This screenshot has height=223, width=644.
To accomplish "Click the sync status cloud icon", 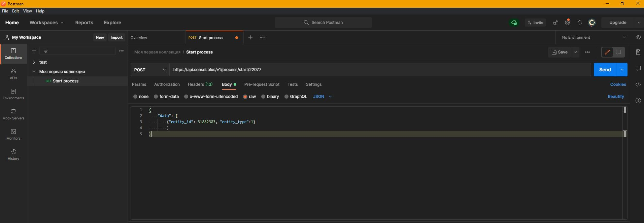I will click(x=514, y=23).
